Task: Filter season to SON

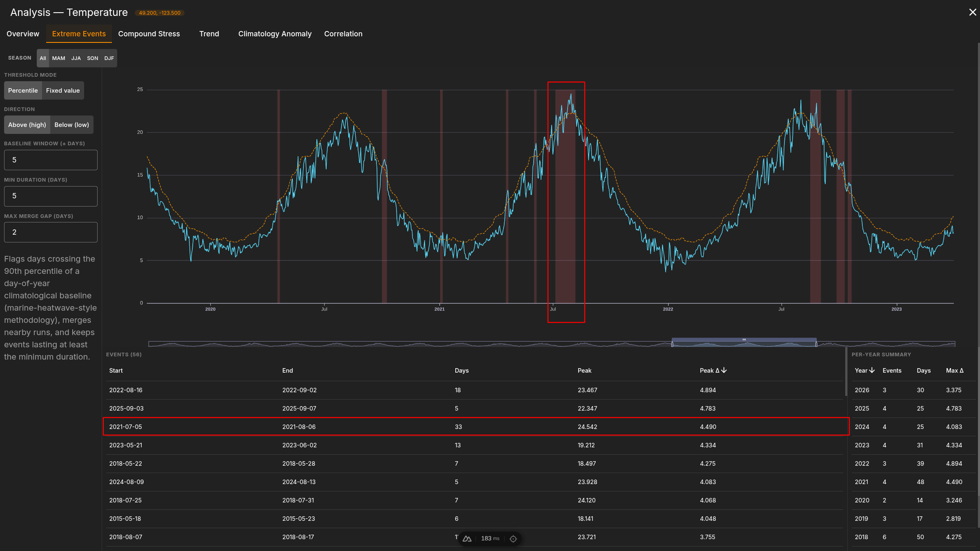Action: click(93, 58)
